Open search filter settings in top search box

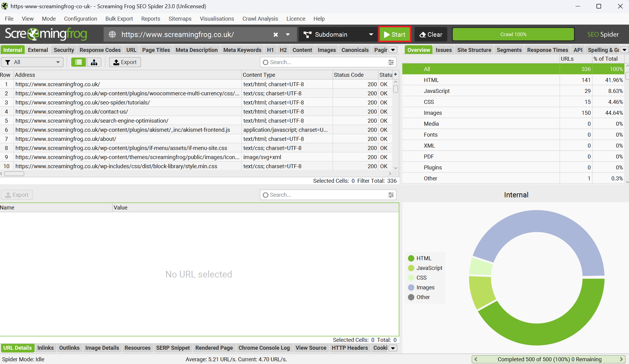pos(391,62)
